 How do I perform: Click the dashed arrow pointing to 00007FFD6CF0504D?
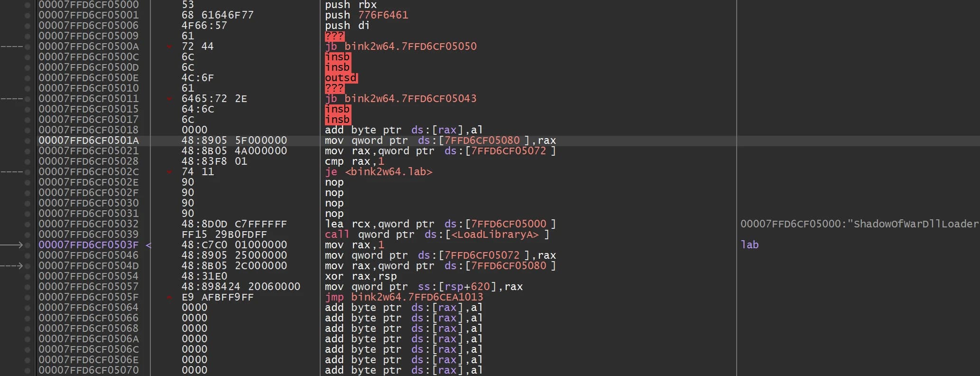tap(12, 266)
